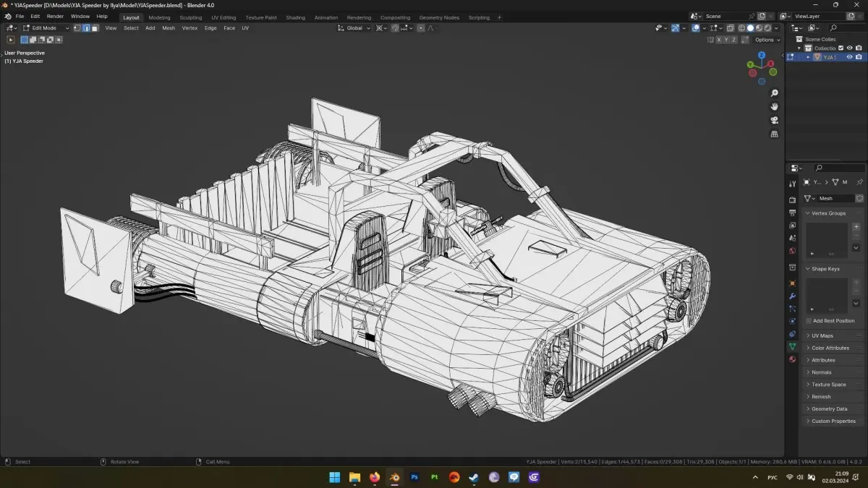Select rendered viewport shading

[x=767, y=28]
